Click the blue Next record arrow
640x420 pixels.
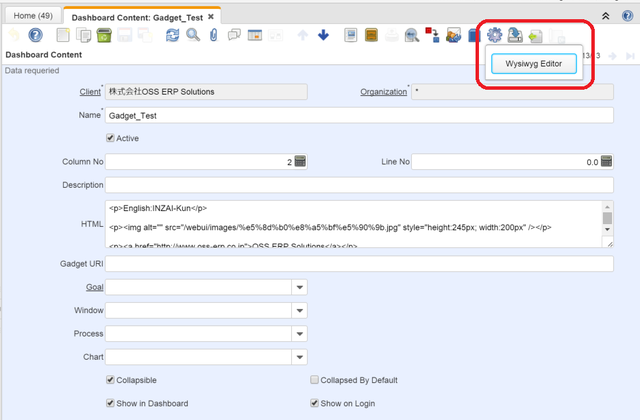323,36
